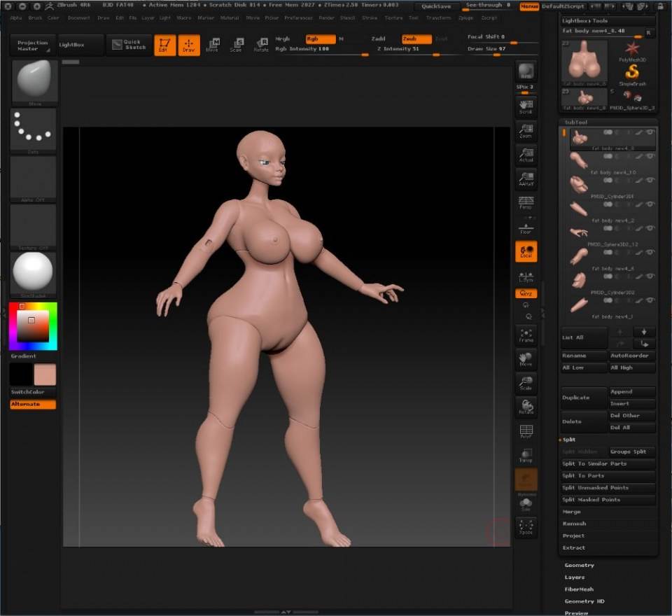
Task: Toggle the Rgb paint mode
Action: coord(321,39)
